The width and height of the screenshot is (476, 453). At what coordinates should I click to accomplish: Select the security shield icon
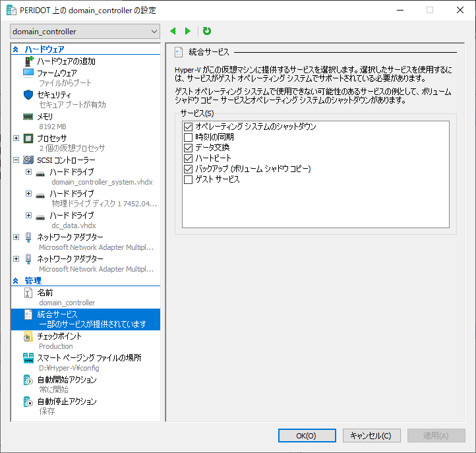pos(28,94)
